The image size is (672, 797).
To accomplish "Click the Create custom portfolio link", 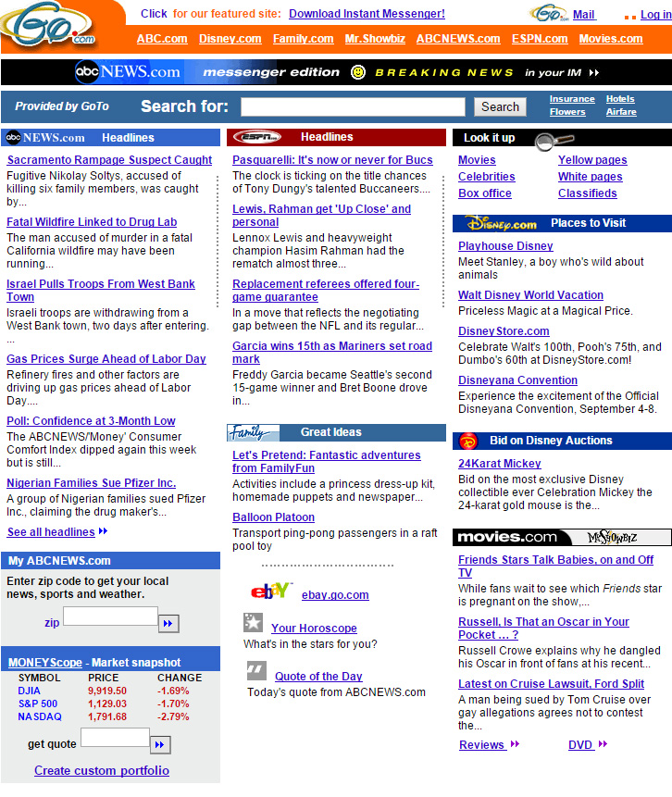I will [x=102, y=770].
